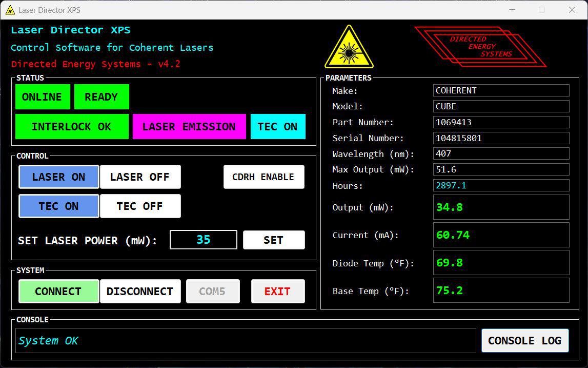This screenshot has width=588, height=368.
Task: Click the CDRH ENABLE button
Action: tap(263, 177)
